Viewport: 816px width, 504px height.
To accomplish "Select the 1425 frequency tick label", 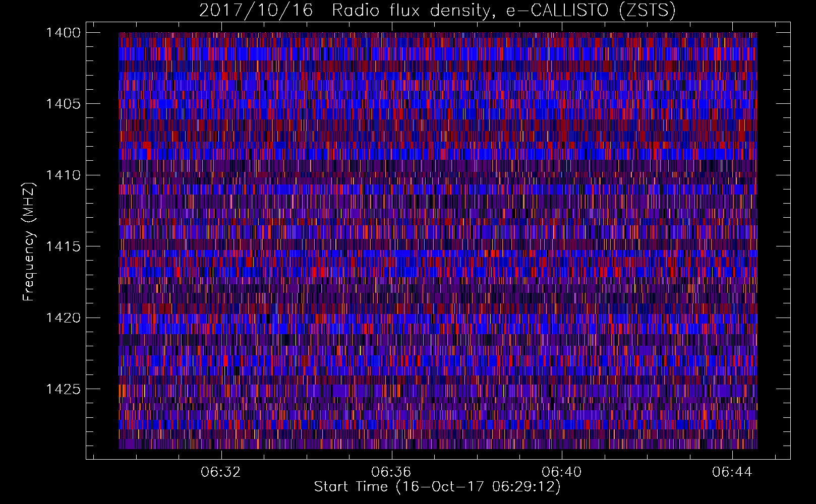I will pos(63,389).
